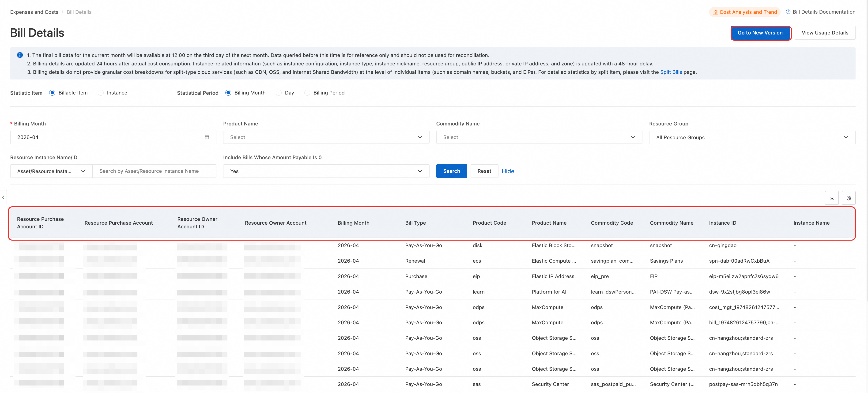Viewport: 868px width, 393px height.
Task: Click Product Code column header
Action: pyautogui.click(x=489, y=223)
